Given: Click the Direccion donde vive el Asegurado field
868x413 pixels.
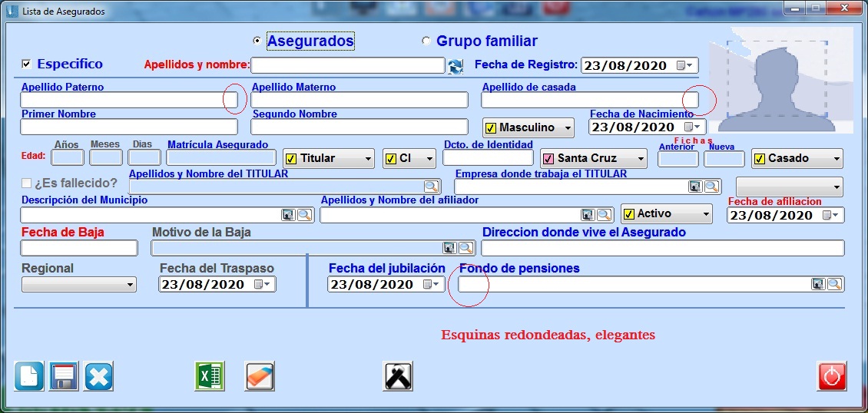Looking at the screenshot, I should pos(663,248).
